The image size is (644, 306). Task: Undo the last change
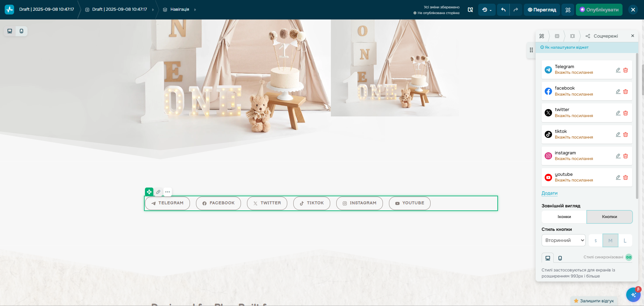click(x=503, y=10)
